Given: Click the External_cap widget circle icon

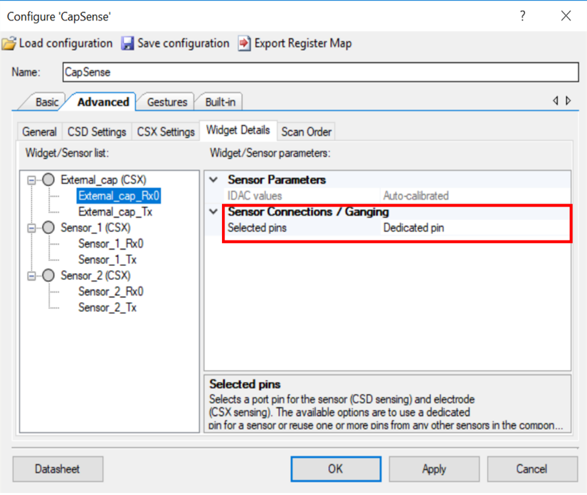Looking at the screenshot, I should (48, 180).
